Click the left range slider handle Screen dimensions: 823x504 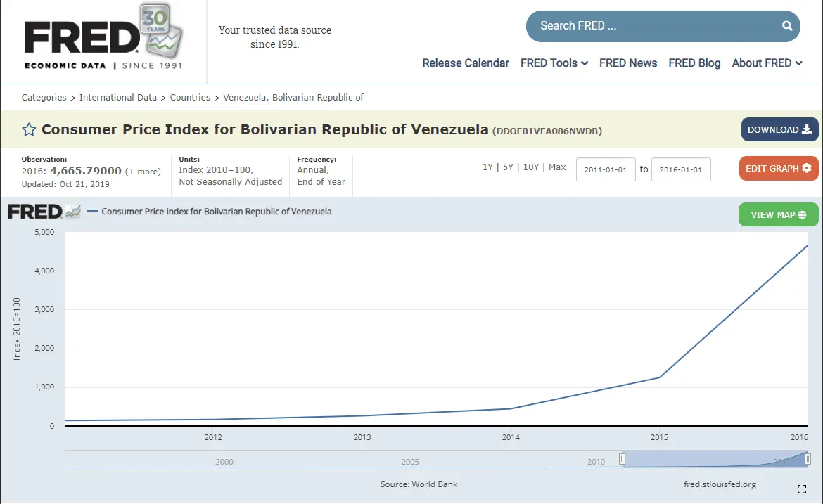622,459
